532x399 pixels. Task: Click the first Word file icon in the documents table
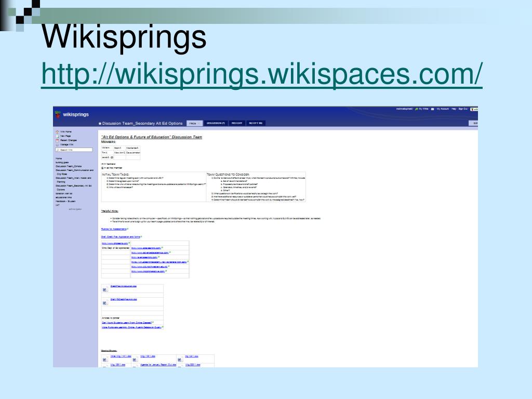point(104,290)
